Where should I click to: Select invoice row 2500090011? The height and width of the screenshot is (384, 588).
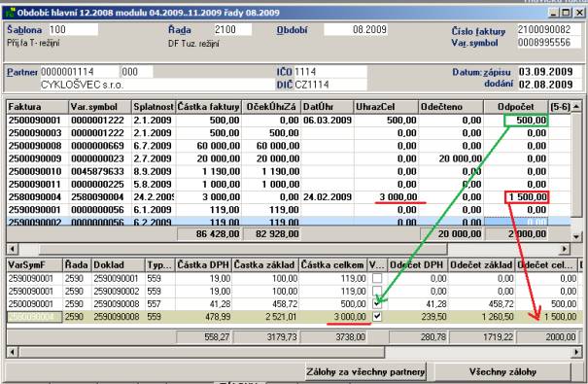point(289,184)
